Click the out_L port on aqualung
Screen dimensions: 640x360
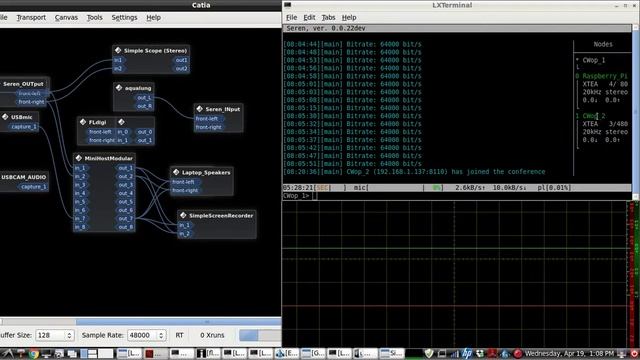[x=144, y=98]
